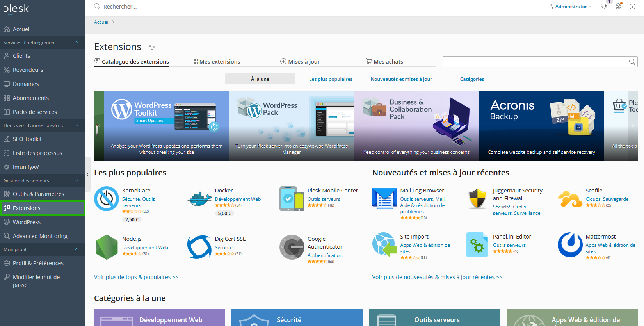Open the Node.js hexagon icon
Screen dimensions: 644x326
pyautogui.click(x=107, y=247)
